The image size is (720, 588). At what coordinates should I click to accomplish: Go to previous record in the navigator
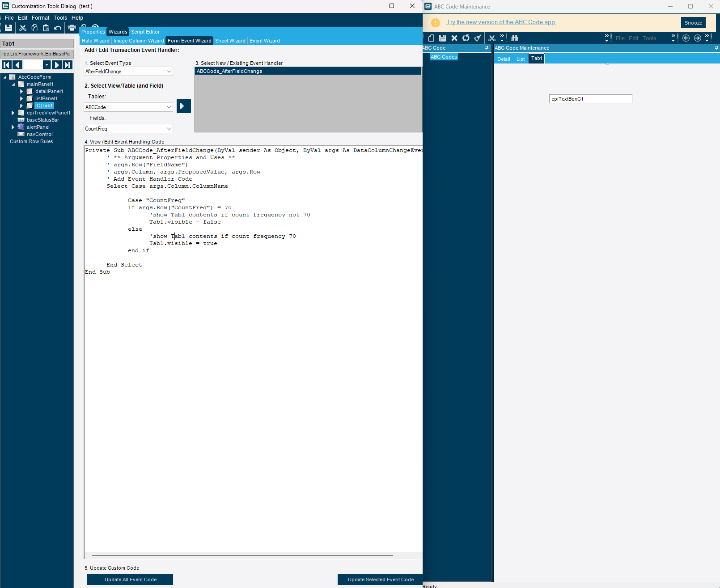[18, 65]
